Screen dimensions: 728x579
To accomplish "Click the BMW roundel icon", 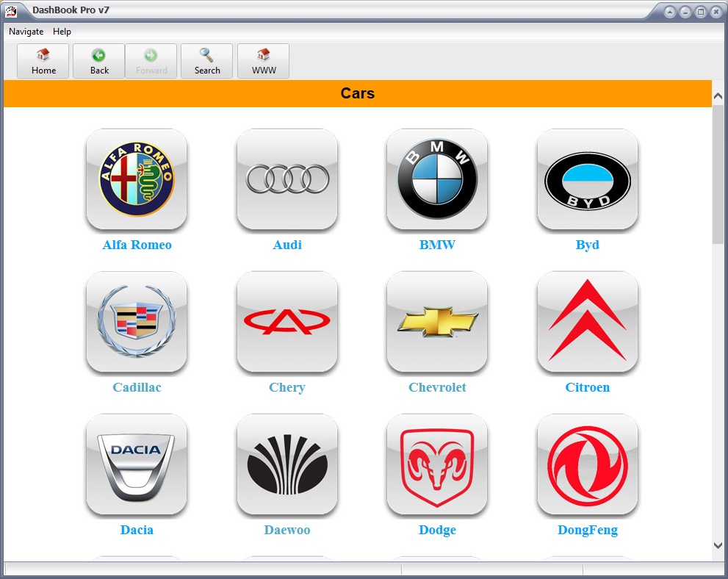I will coord(437,179).
